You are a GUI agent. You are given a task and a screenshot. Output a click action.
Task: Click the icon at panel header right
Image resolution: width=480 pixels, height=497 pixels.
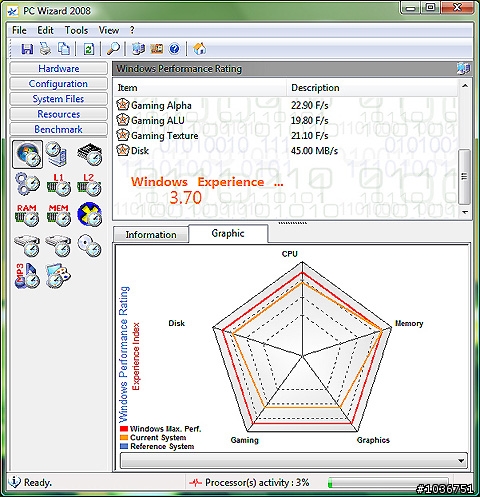463,69
